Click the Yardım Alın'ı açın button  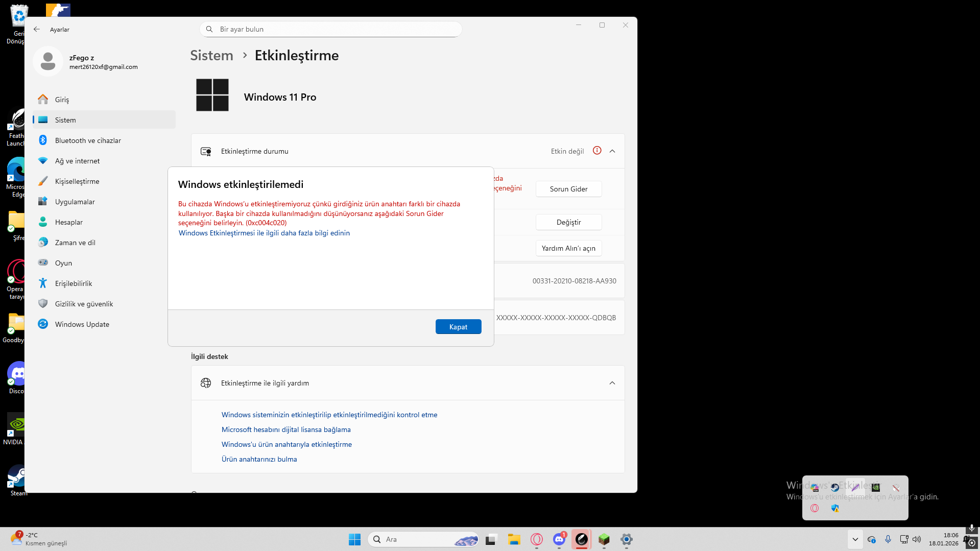click(568, 248)
